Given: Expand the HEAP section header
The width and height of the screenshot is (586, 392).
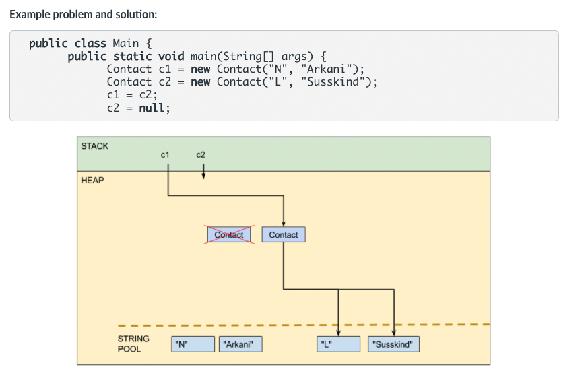Looking at the screenshot, I should click(92, 180).
